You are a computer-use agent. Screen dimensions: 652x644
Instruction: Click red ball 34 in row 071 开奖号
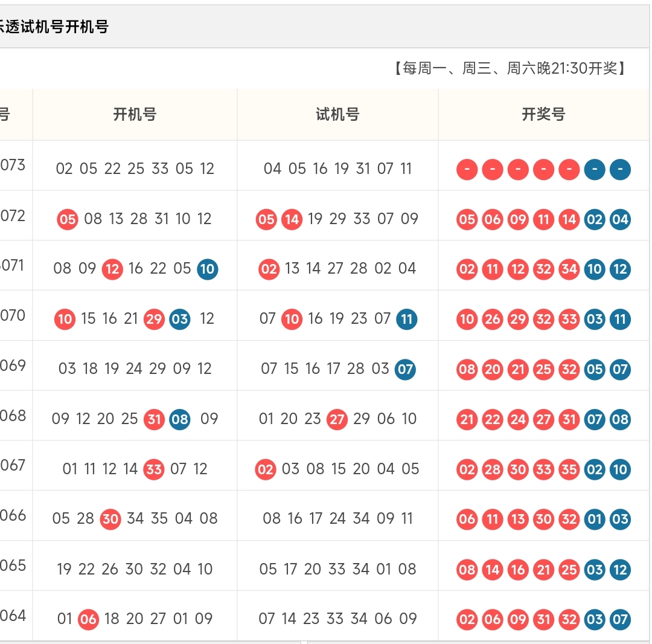coord(569,269)
